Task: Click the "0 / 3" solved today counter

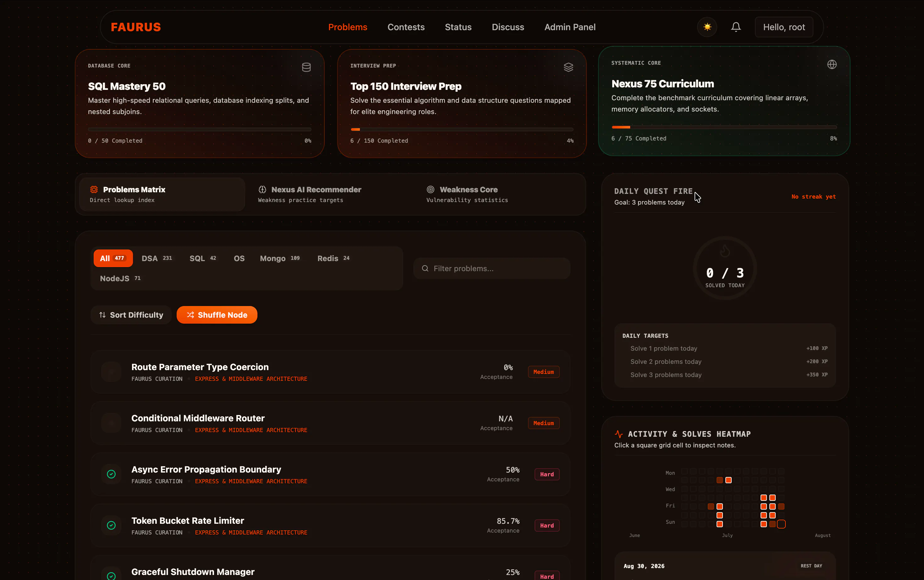Action: tap(725, 273)
